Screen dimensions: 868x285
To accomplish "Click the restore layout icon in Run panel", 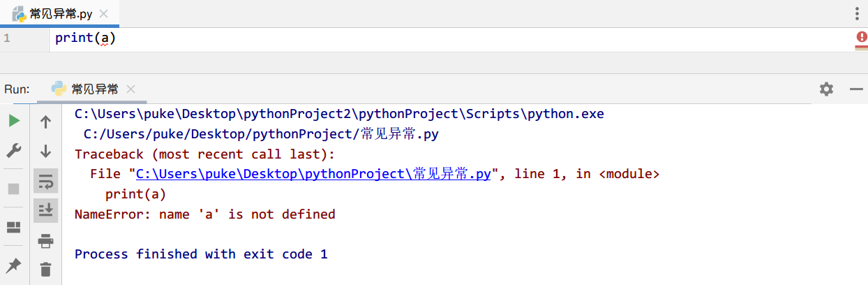I will click(14, 227).
